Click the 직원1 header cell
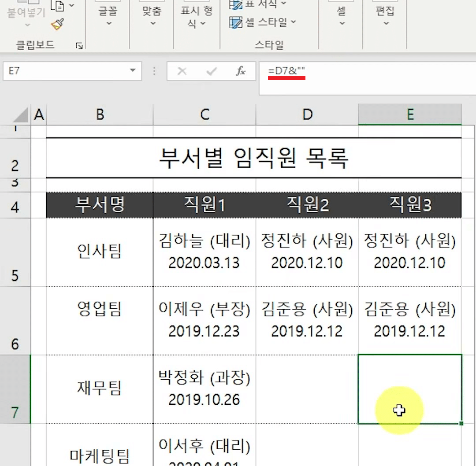476x466 pixels. pyautogui.click(x=205, y=205)
